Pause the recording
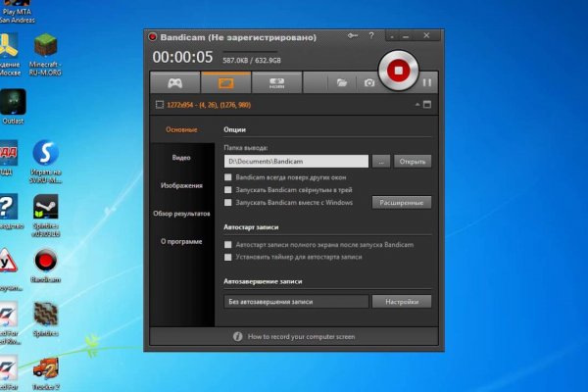588x392 pixels. 427,84
